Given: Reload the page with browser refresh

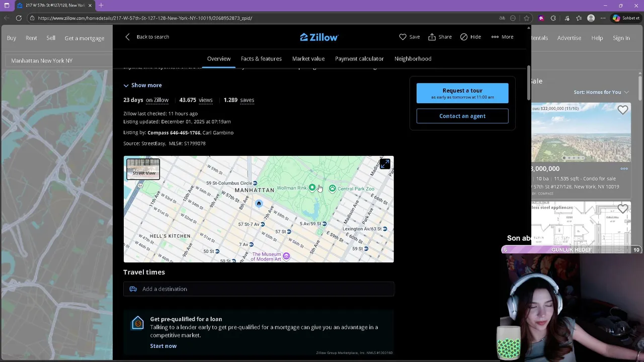Looking at the screenshot, I should point(19,18).
